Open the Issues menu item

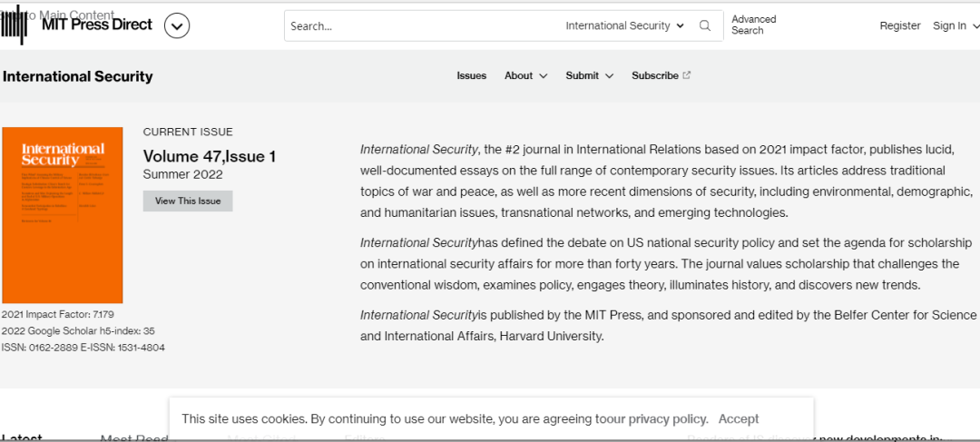[x=471, y=75]
